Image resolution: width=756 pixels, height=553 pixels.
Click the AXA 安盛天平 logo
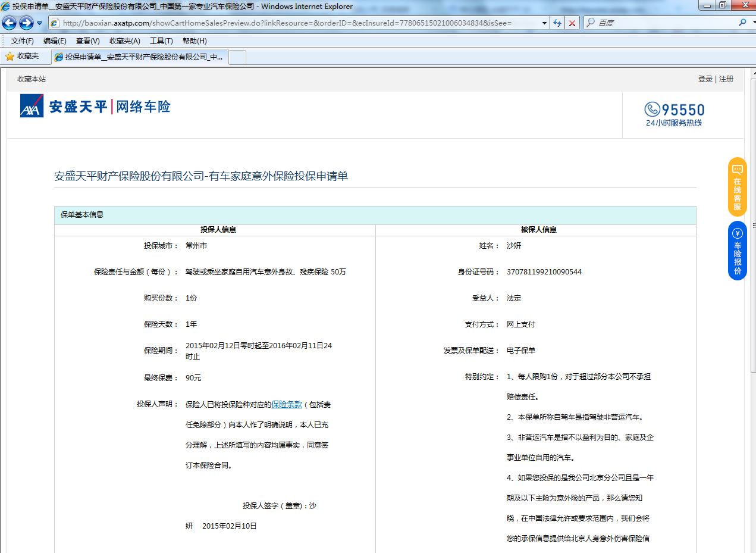(95, 106)
